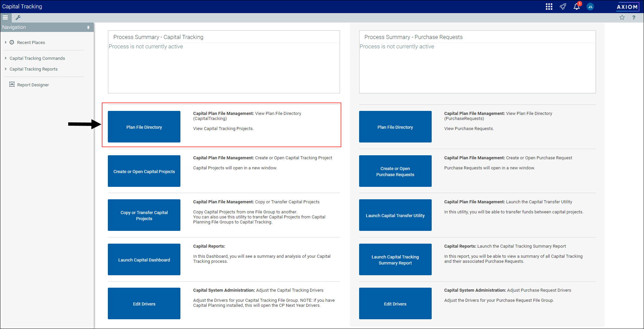The width and height of the screenshot is (644, 329).
Task: Expand Capital Tracking Commands chevron
Action: point(6,58)
